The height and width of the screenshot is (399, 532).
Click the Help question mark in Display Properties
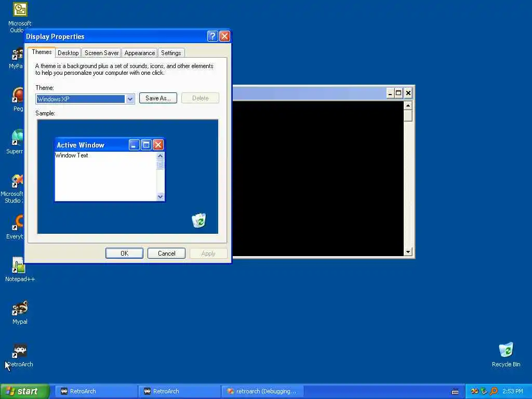tap(212, 36)
